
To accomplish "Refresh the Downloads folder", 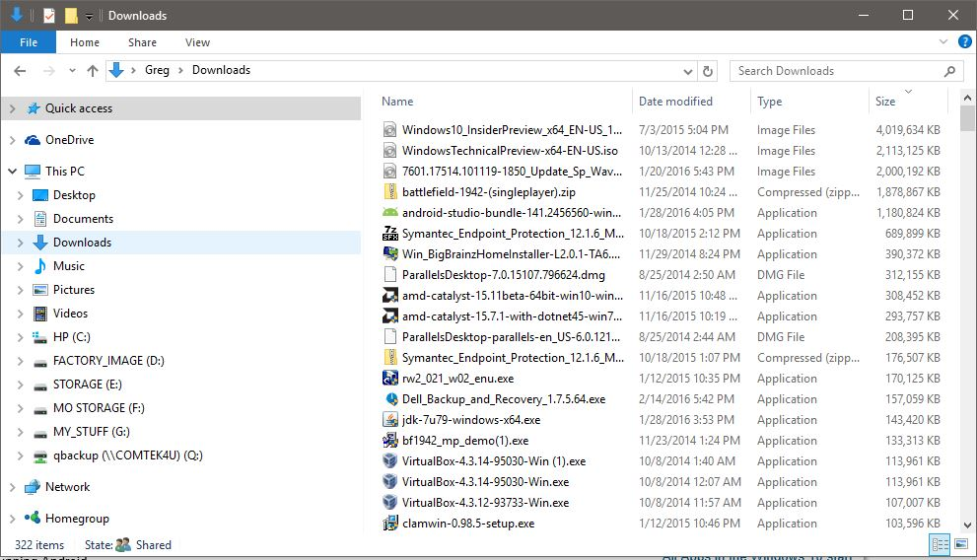I will (708, 71).
